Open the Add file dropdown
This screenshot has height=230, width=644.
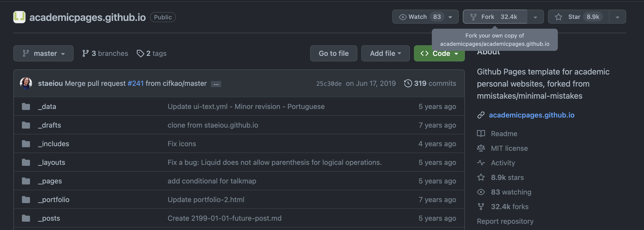385,53
